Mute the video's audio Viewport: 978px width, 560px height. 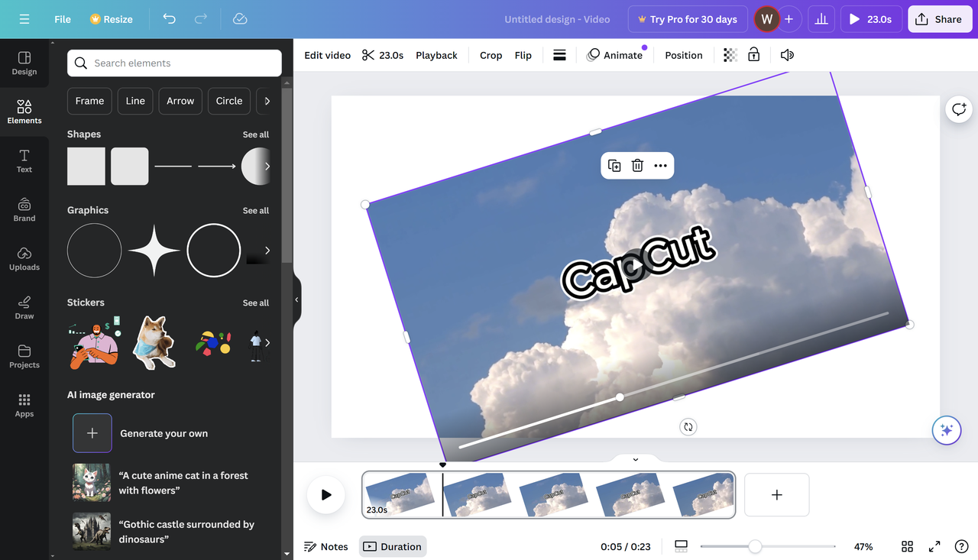click(787, 54)
